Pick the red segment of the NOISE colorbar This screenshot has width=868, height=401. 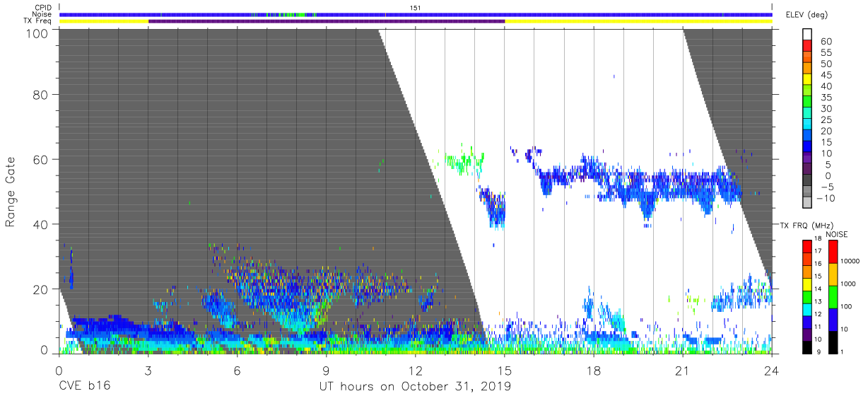coord(833,252)
